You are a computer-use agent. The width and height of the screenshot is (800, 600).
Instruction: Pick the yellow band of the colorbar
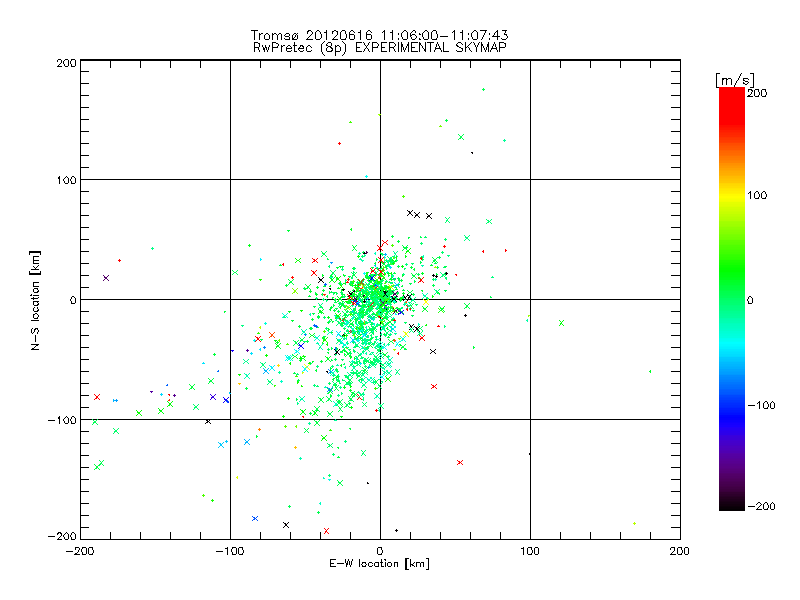(732, 195)
